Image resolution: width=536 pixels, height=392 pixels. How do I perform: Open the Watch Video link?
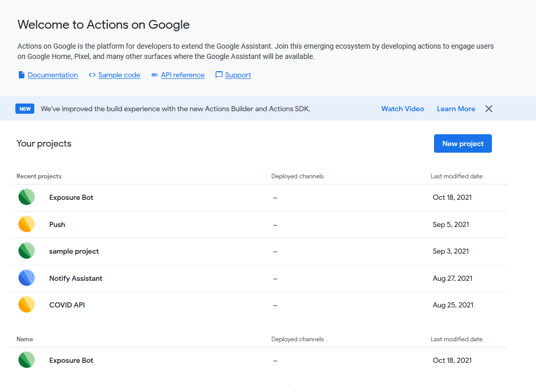(402, 109)
